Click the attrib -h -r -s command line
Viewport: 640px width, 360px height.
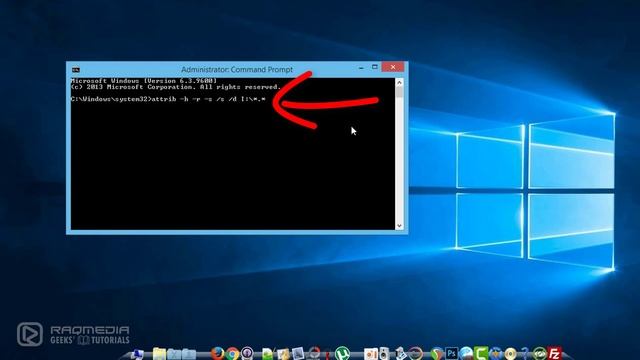(168, 99)
